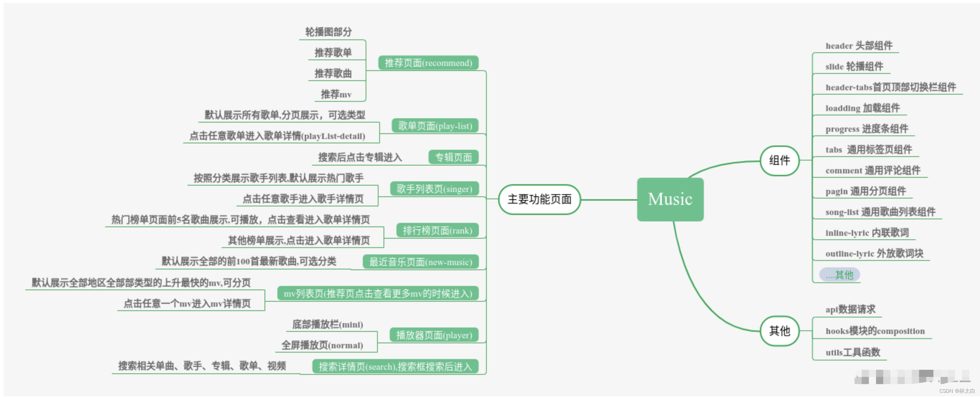The image size is (980, 397).
Task: Click the 推荐页面(recommend) node
Action: pos(428,63)
